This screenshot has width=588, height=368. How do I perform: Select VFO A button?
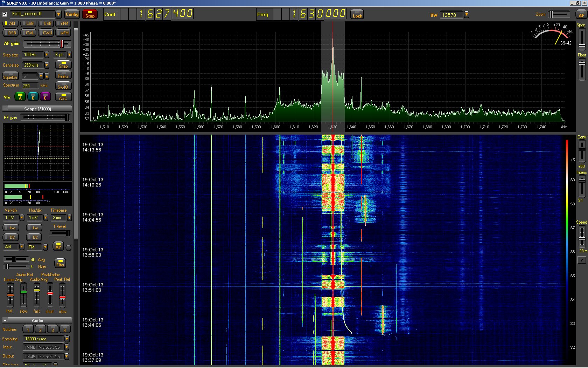20,97
